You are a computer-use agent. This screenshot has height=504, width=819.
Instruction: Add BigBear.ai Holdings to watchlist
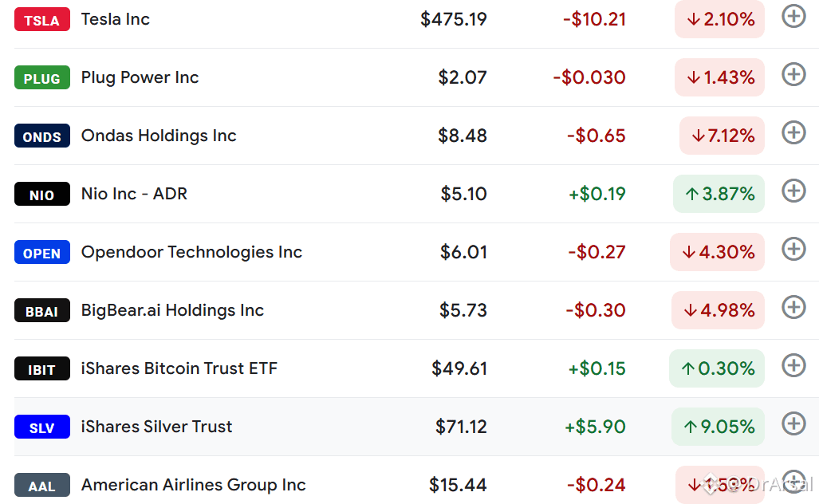(793, 307)
